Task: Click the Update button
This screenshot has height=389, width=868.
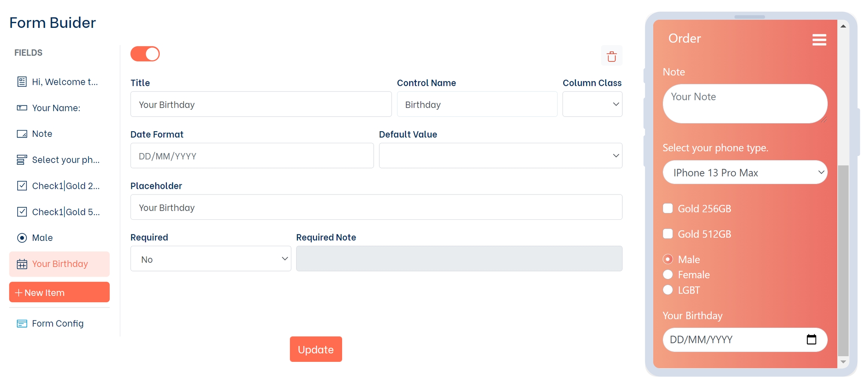Action: pos(316,349)
